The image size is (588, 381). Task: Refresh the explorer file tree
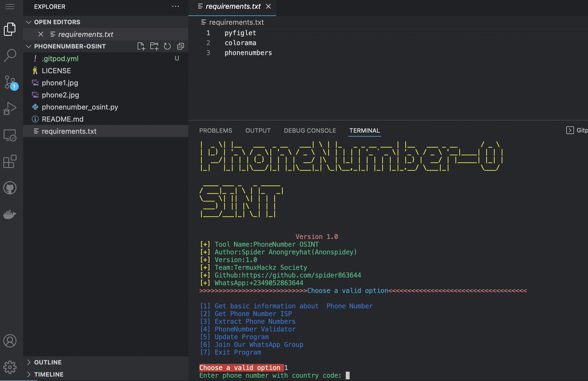pyautogui.click(x=167, y=46)
